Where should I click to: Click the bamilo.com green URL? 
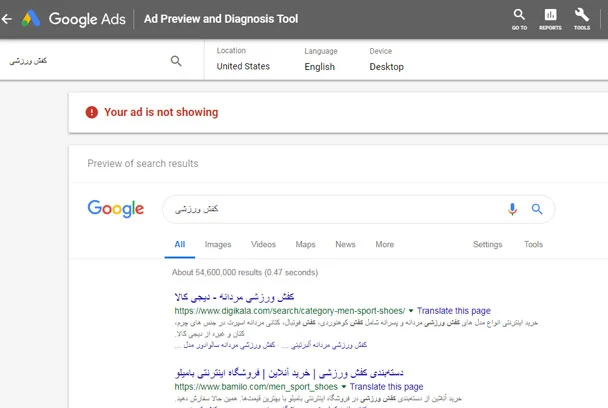tap(256, 387)
